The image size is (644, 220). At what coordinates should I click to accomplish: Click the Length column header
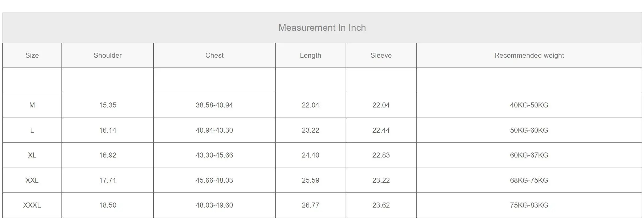(310, 55)
